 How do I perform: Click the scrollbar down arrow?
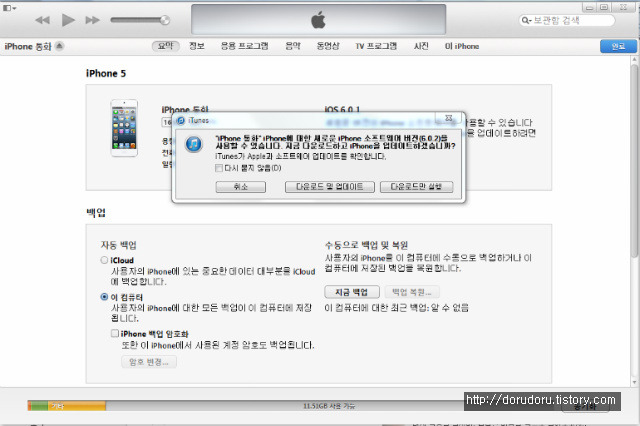pos(634,382)
